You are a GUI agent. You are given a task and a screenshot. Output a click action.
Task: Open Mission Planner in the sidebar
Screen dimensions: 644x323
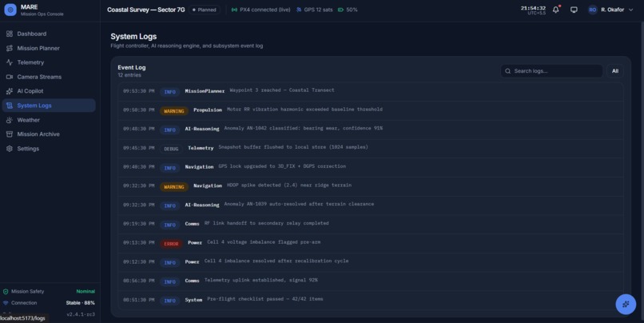click(49, 48)
